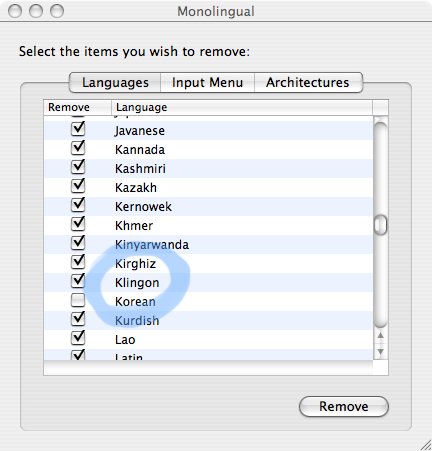
Task: Uncheck the Kinyarwanda checkbox
Action: coord(78,243)
